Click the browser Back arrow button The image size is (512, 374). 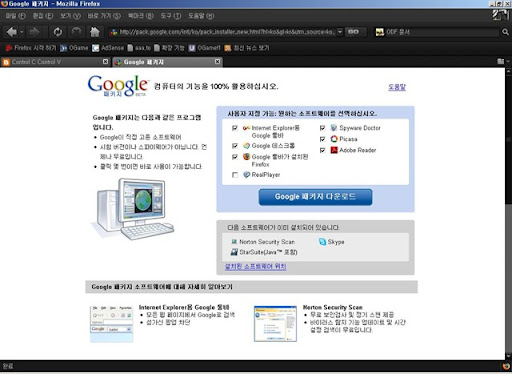12,32
